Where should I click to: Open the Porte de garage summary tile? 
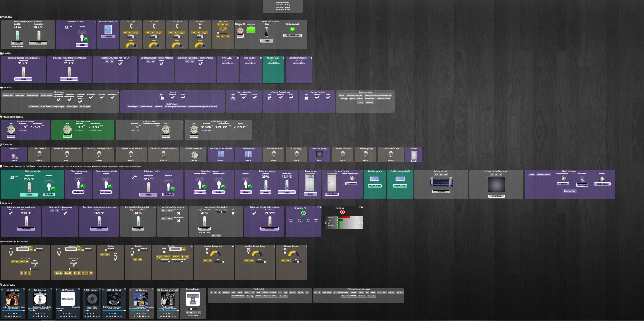tap(320, 155)
